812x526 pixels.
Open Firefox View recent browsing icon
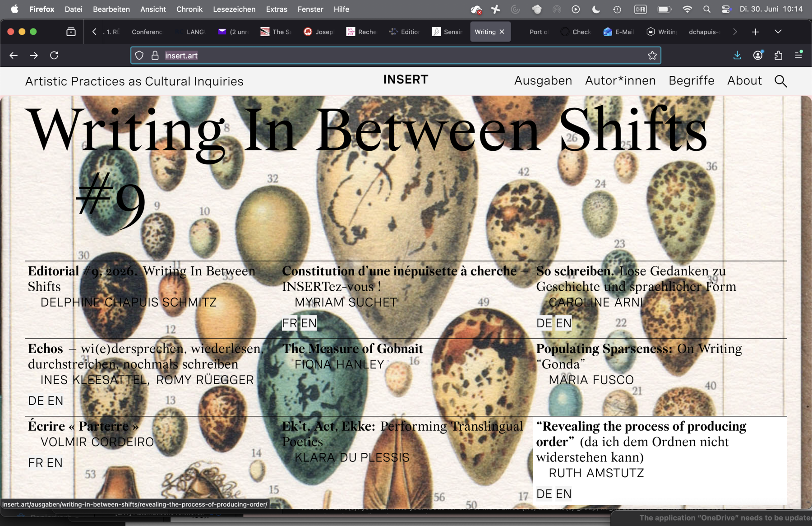click(x=71, y=32)
